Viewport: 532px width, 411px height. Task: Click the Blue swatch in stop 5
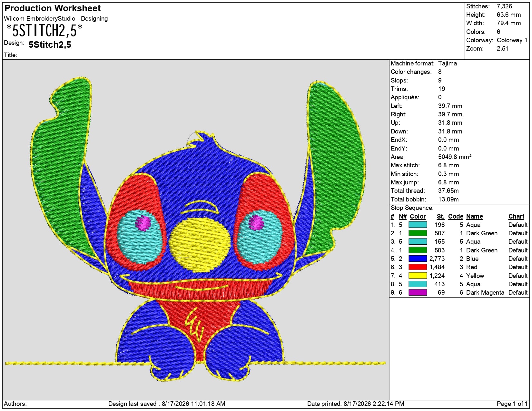(x=418, y=259)
